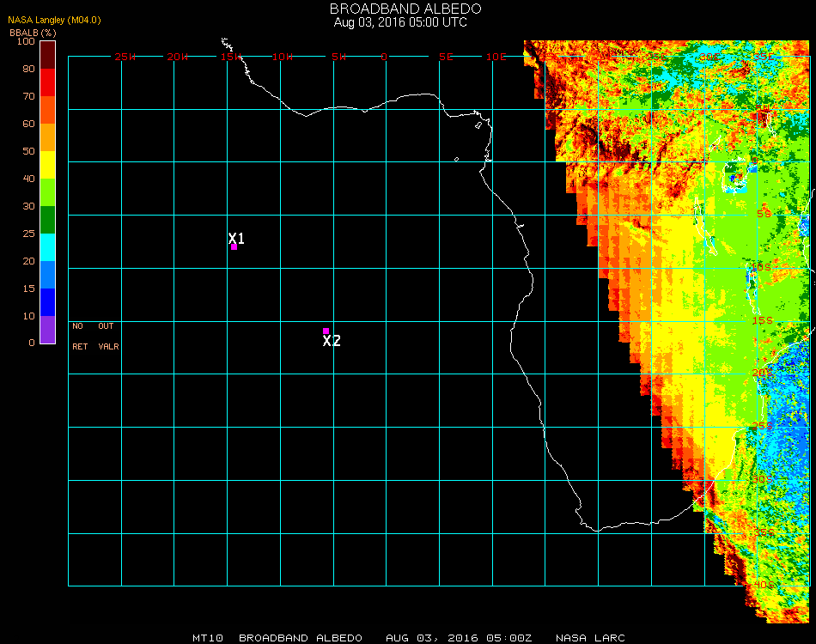Viewport: 816px width, 644px height.
Task: Select the X1 marker label
Action: pos(236,238)
